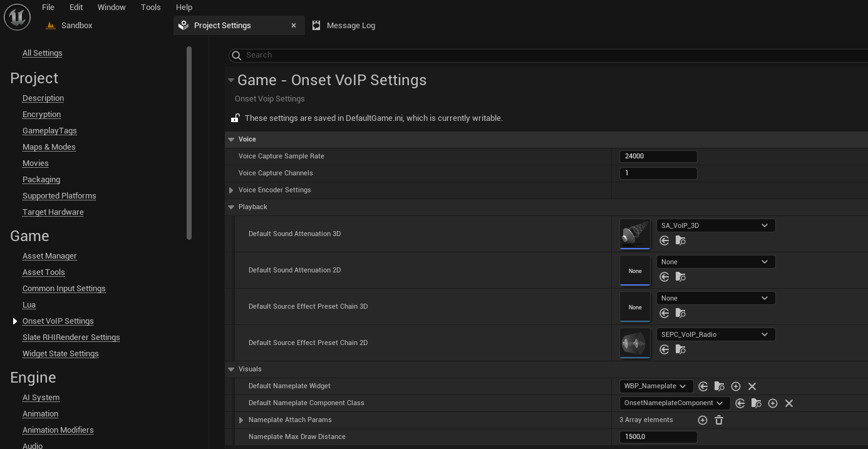Open Maps & Modes settings

(x=49, y=147)
